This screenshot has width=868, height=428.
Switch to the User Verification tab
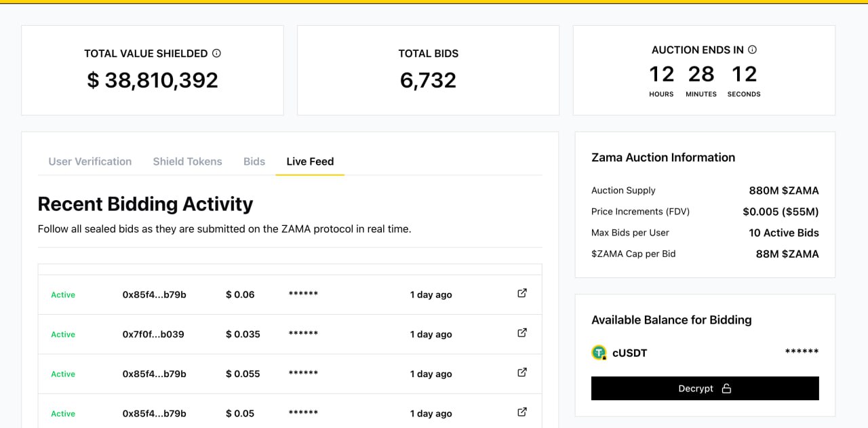click(90, 161)
